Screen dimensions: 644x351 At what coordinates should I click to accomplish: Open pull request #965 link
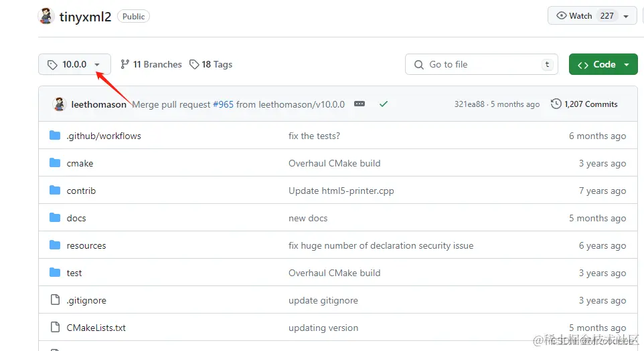[x=223, y=104]
